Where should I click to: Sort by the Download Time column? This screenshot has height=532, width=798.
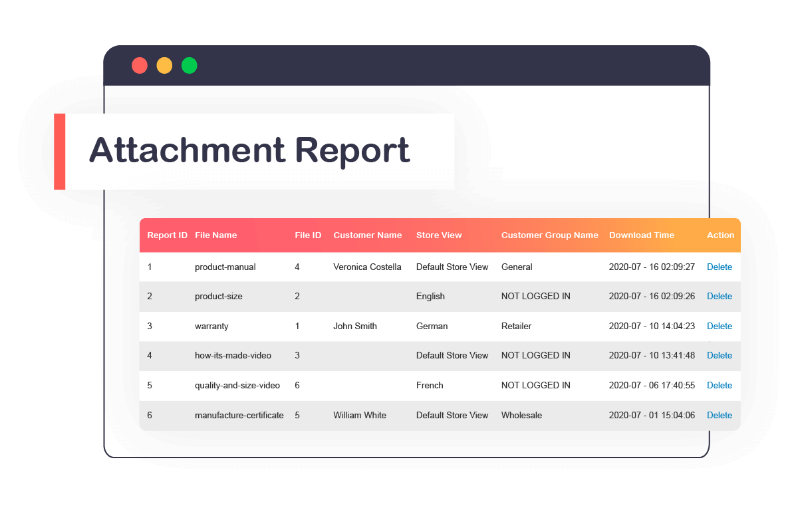(642, 235)
